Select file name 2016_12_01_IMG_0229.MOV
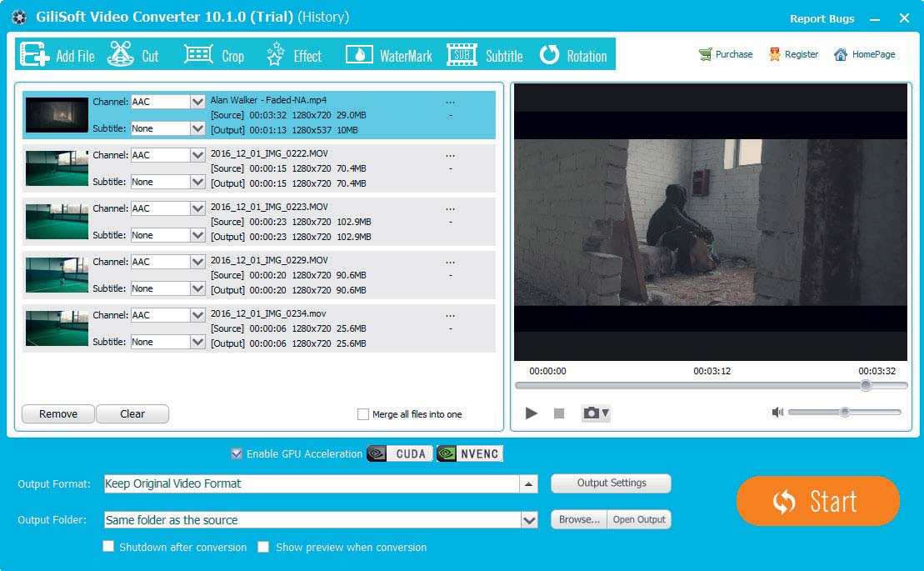 coord(269,260)
